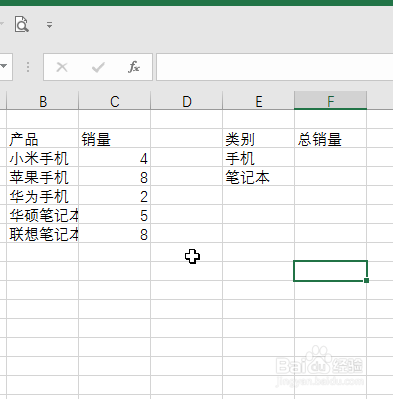Select column E header
393x399 pixels.
click(x=259, y=101)
